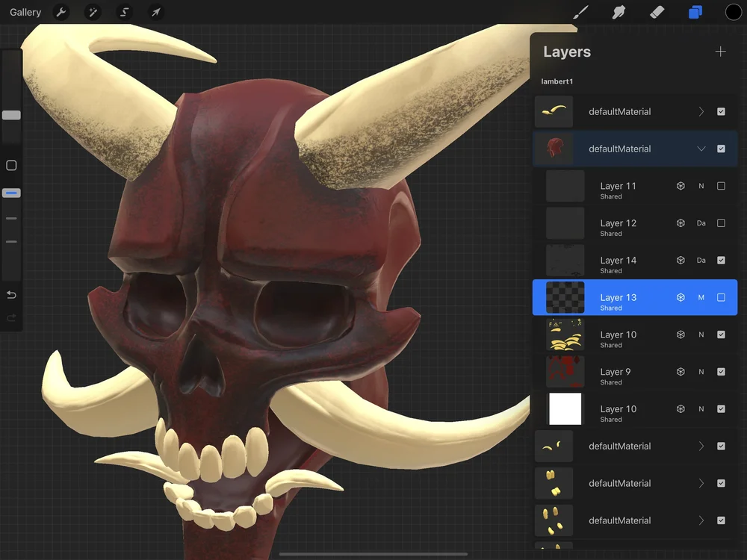The height and width of the screenshot is (560, 747).
Task: Open blend mode of yellow-thumbnail Layer 10
Action: (x=701, y=335)
